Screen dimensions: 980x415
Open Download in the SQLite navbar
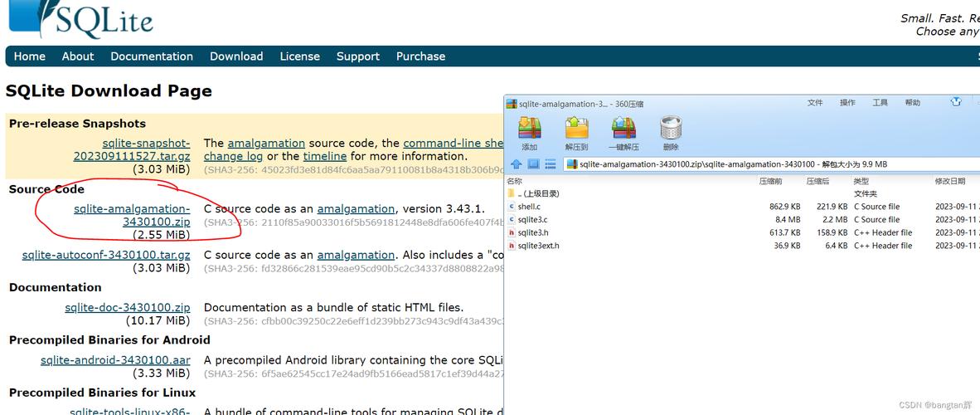[236, 56]
